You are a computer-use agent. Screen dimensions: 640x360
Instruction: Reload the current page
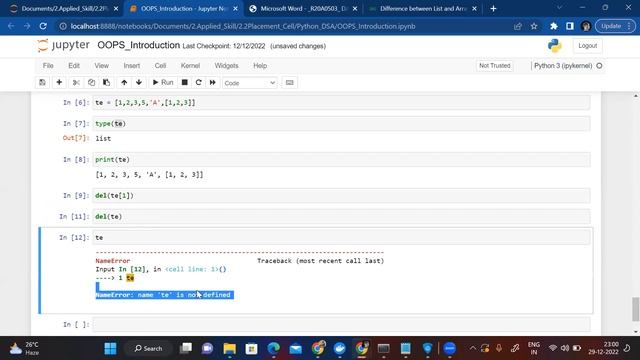tap(43, 26)
